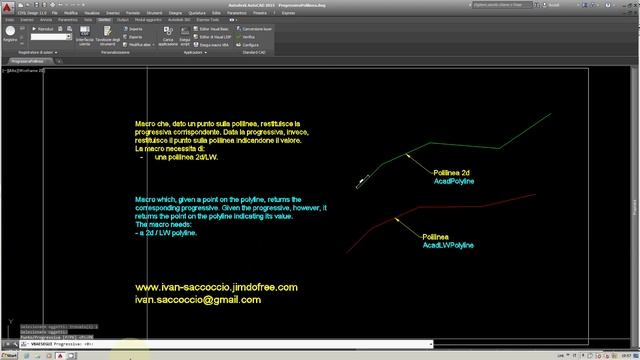Open the AutoCAD application menu logo button
Image resolution: width=640 pixels, height=360 pixels.
point(7,7)
